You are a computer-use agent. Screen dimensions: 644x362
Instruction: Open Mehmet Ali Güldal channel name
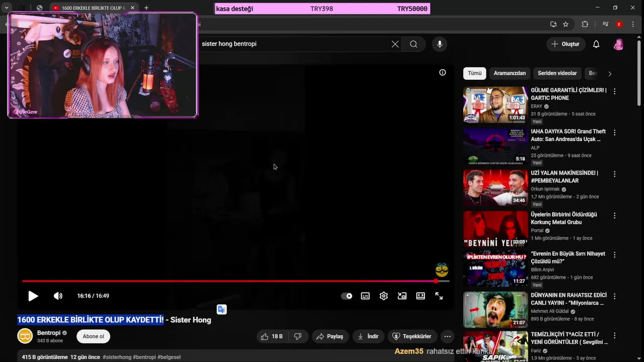pyautogui.click(x=550, y=311)
